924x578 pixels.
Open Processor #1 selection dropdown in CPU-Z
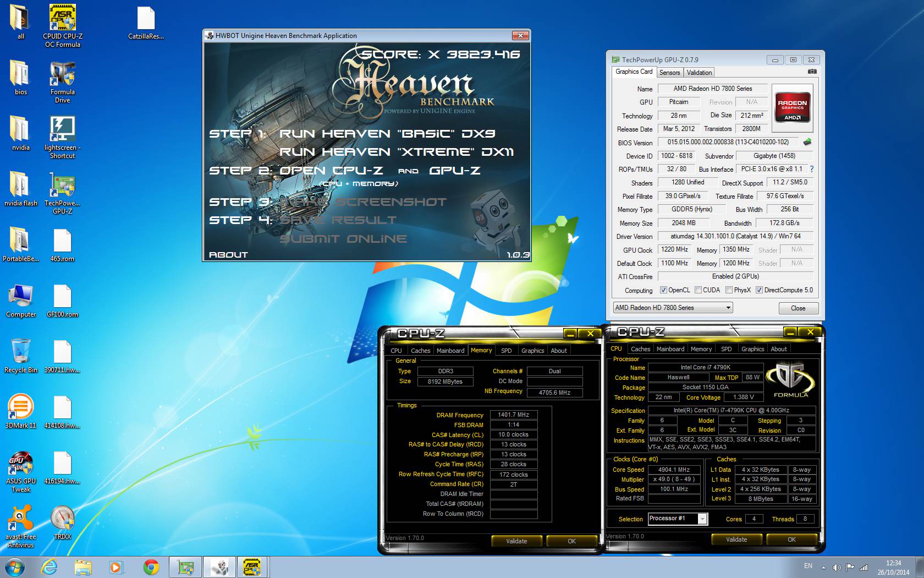tap(678, 519)
